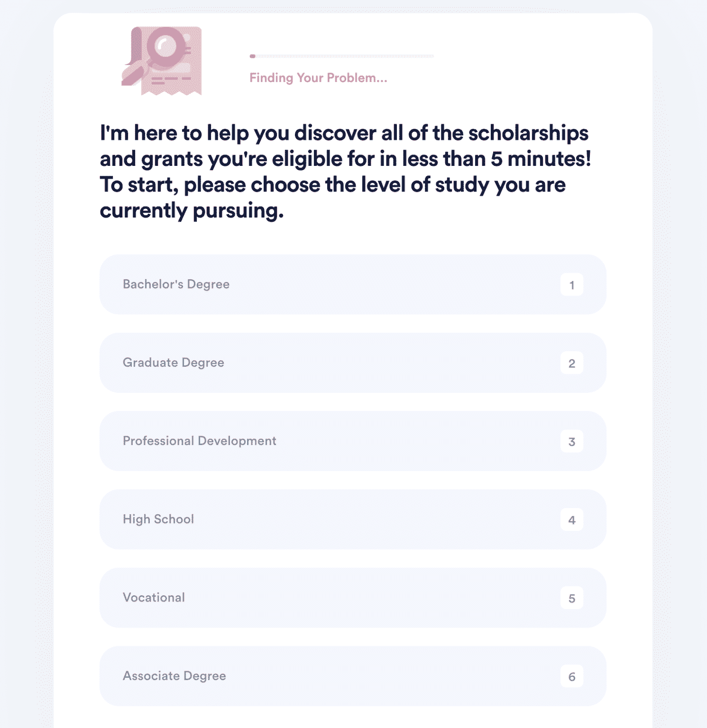This screenshot has width=707, height=728.
Task: Click the scholarships intro heading text
Action: pyautogui.click(x=345, y=172)
